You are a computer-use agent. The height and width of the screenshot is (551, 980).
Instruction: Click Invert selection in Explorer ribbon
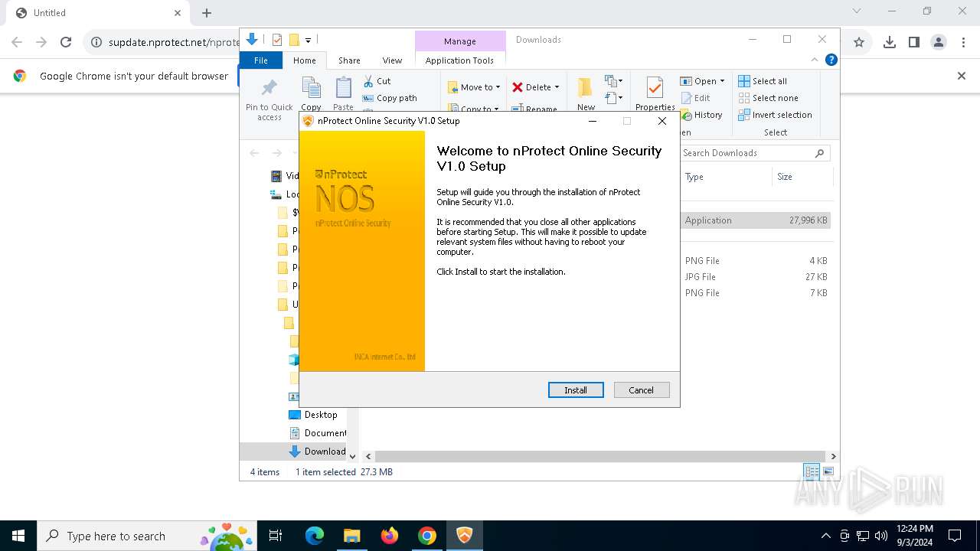tap(775, 115)
